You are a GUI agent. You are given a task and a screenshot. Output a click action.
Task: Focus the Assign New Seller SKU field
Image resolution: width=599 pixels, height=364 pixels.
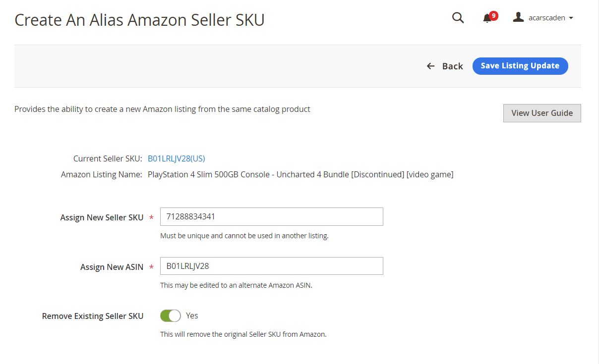point(272,216)
